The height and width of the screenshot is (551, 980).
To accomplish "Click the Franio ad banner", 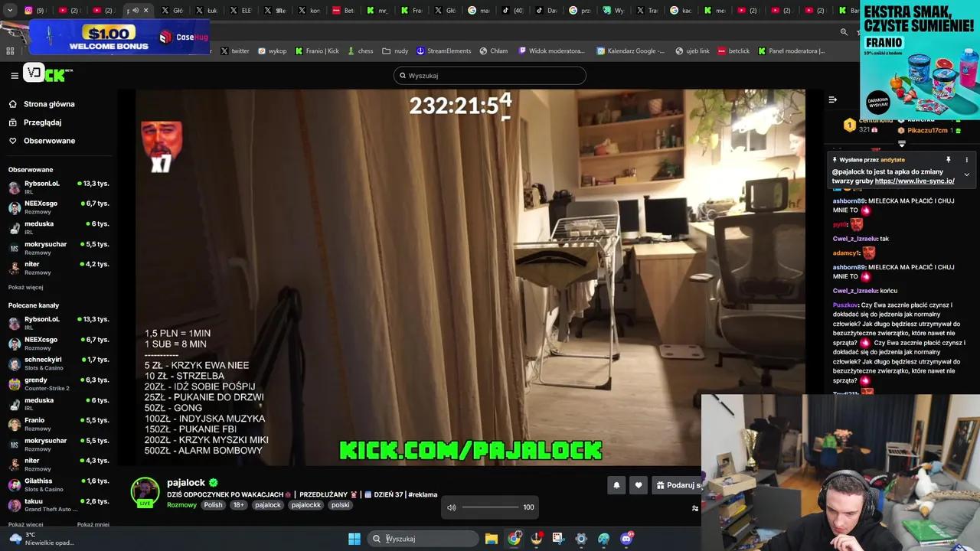I will pyautogui.click(x=920, y=60).
